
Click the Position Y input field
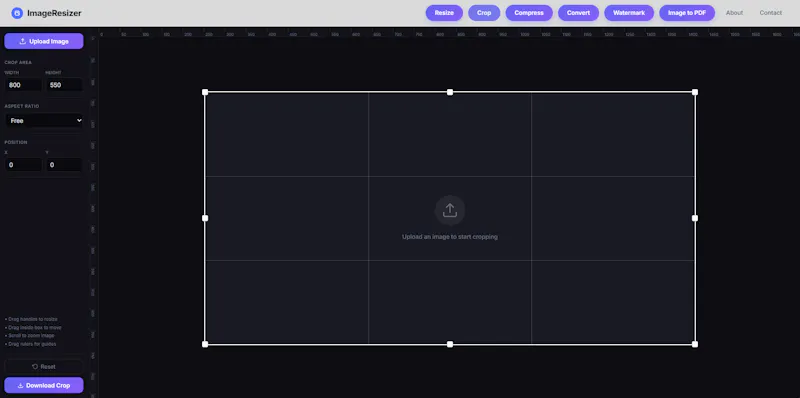click(64, 165)
